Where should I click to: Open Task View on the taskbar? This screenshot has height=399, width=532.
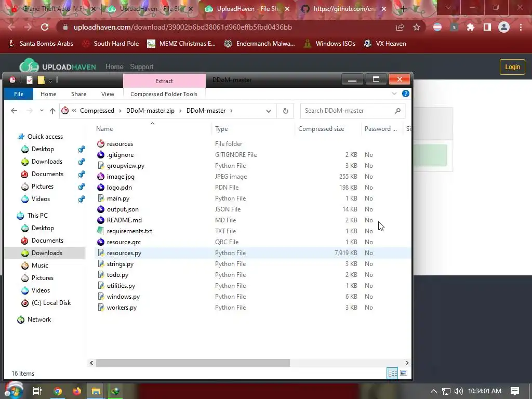(x=37, y=391)
